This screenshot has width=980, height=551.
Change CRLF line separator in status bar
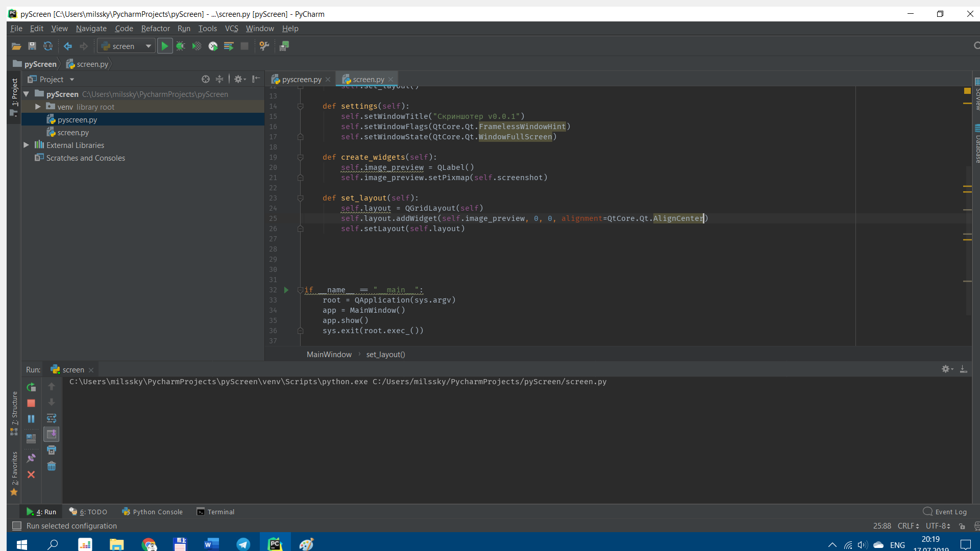[908, 526]
